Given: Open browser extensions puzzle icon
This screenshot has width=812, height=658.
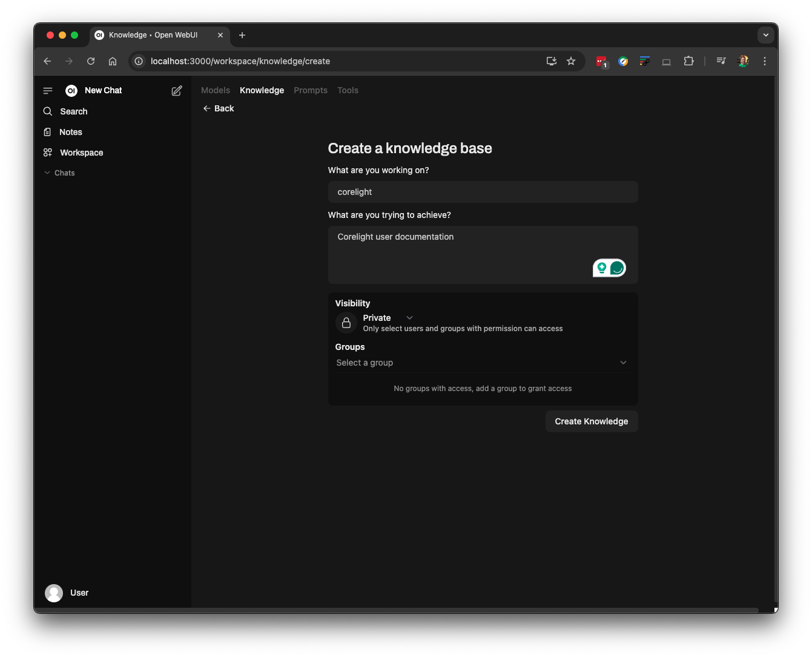Looking at the screenshot, I should (x=688, y=61).
